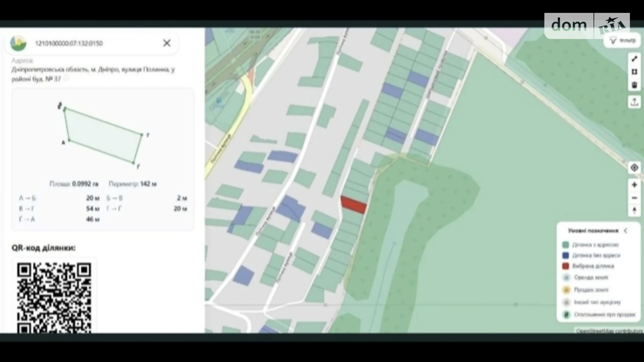Click the blue Ділянка без адреси swatch

[x=566, y=255]
